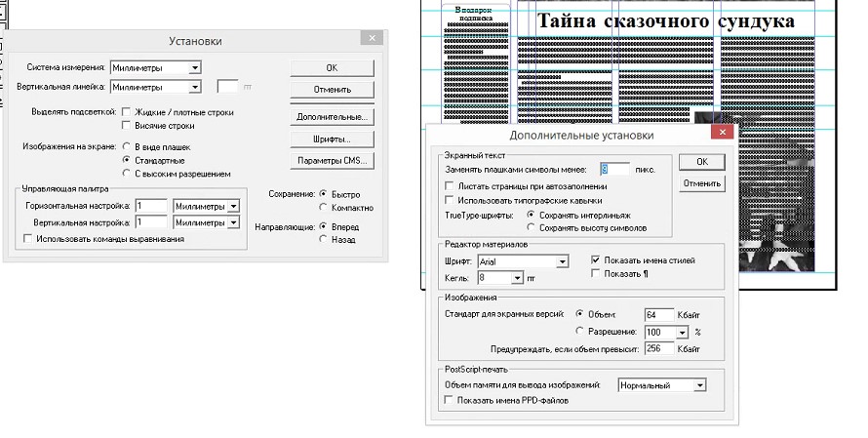Select С высоким разрешением radio option
This screenshot has height=438, width=868.
pos(126,174)
